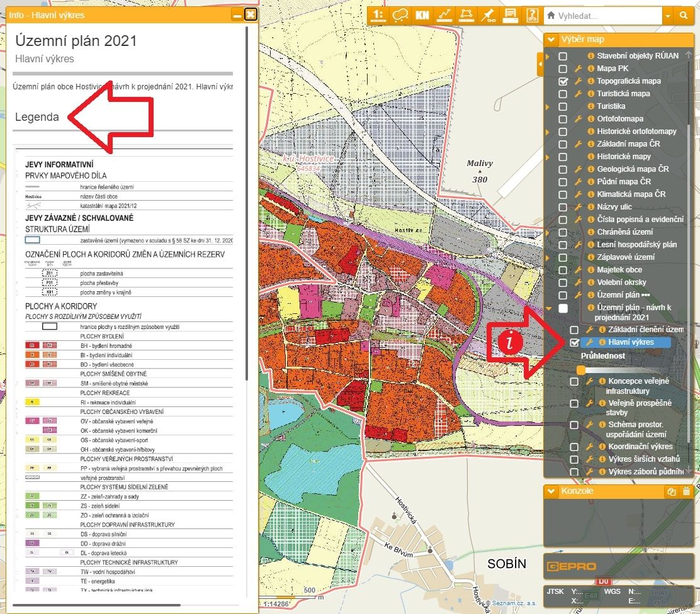Collapse the Výběr map panel
This screenshot has height=614, width=700.
(x=551, y=40)
